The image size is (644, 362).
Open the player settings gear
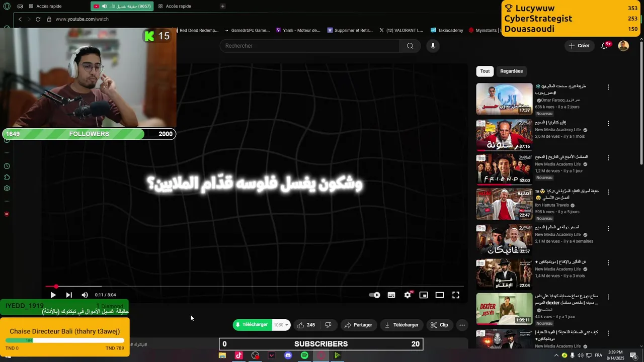[x=408, y=295]
